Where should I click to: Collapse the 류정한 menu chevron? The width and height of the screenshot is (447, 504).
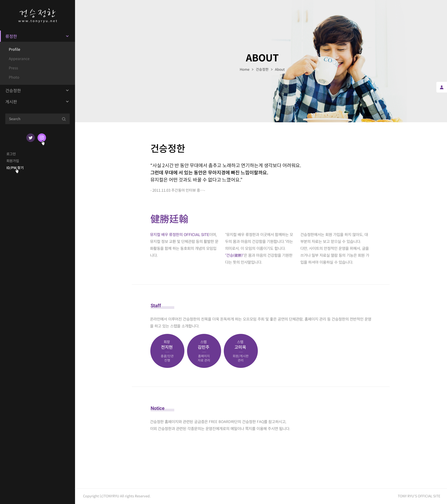(67, 36)
